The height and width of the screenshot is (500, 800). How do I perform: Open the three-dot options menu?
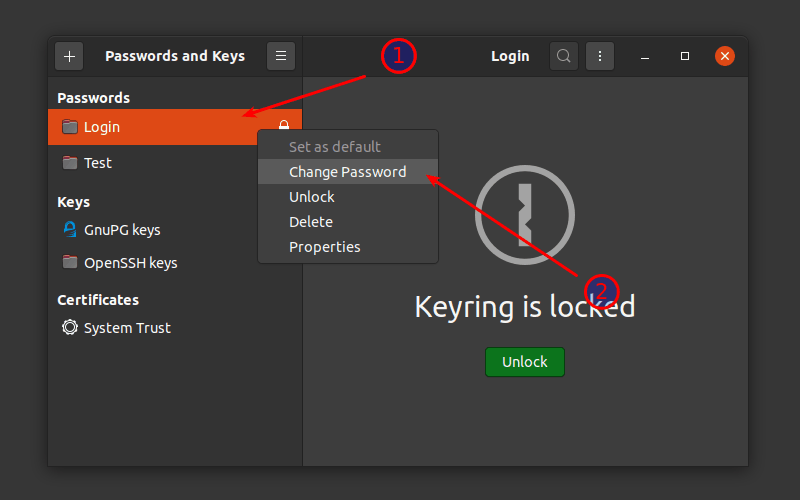pos(599,56)
